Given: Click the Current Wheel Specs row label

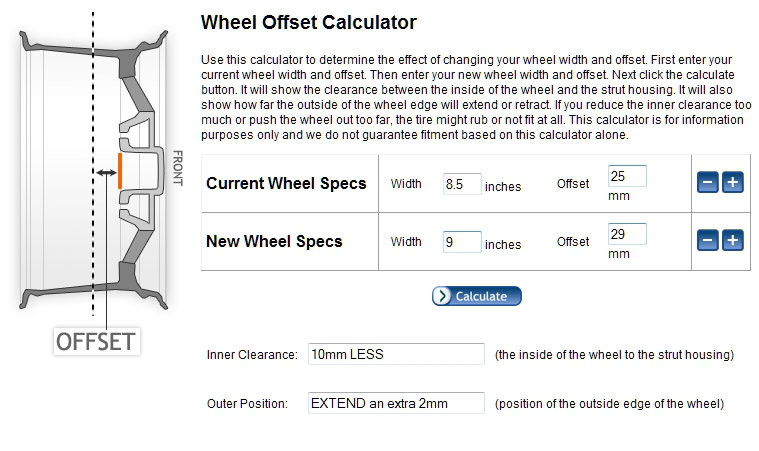Looking at the screenshot, I should coord(286,184).
